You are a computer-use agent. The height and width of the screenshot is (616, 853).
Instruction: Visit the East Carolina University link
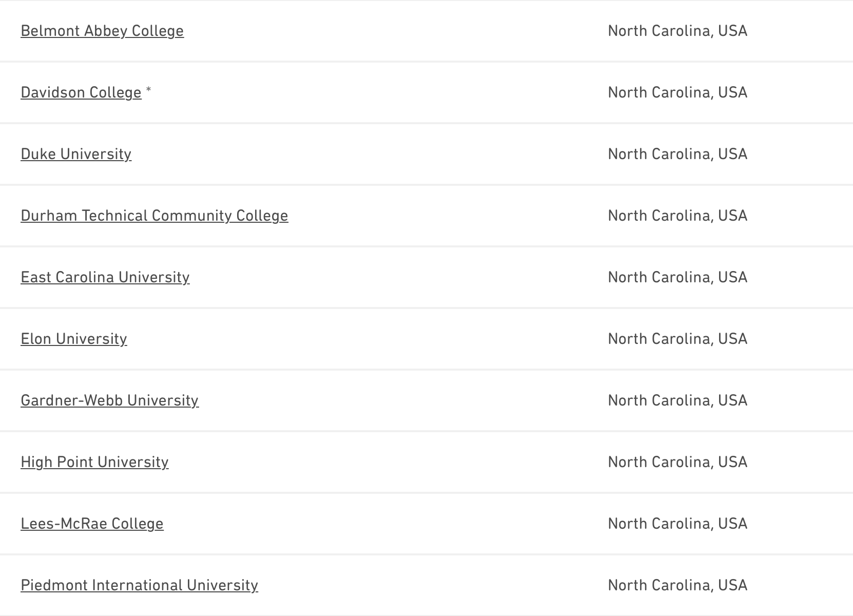[105, 277]
